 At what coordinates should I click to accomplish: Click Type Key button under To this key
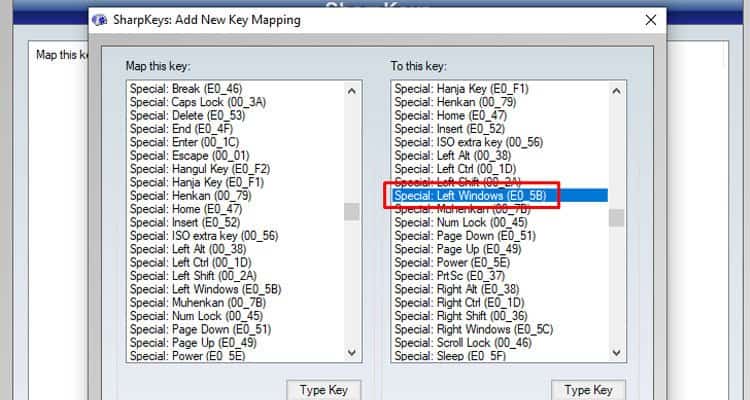[x=588, y=390]
